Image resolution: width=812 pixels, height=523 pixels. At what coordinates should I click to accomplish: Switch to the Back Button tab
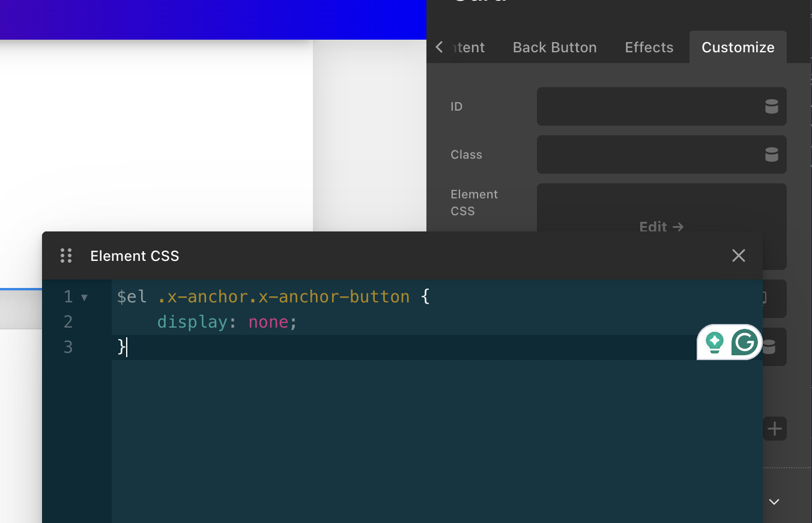pyautogui.click(x=554, y=47)
